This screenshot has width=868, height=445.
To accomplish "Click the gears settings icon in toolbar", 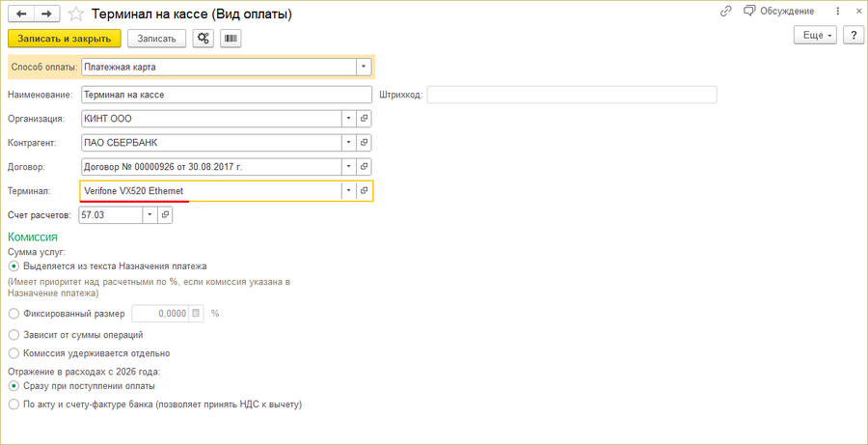I will coord(203,39).
